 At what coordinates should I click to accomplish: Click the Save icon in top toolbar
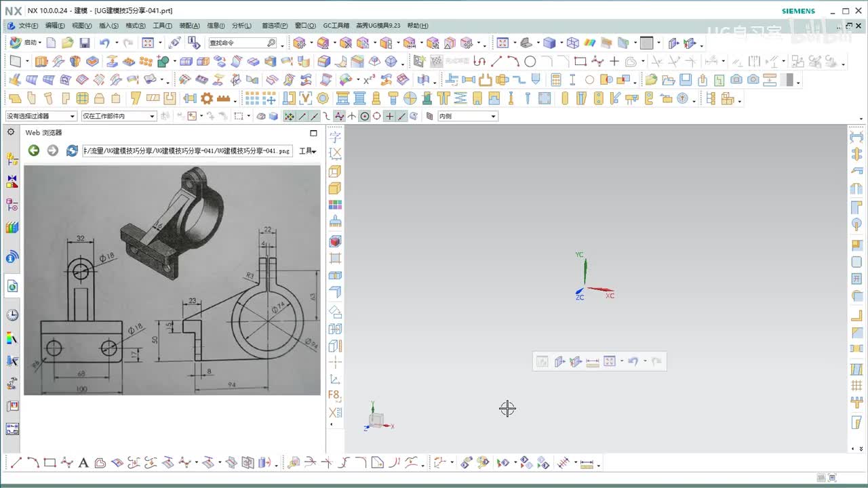pyautogui.click(x=85, y=43)
